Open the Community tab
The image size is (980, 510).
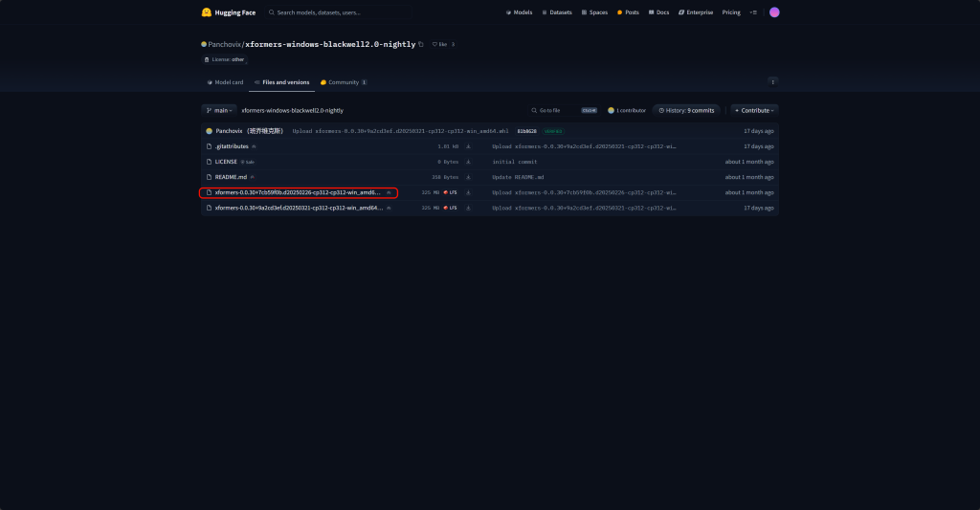point(343,82)
